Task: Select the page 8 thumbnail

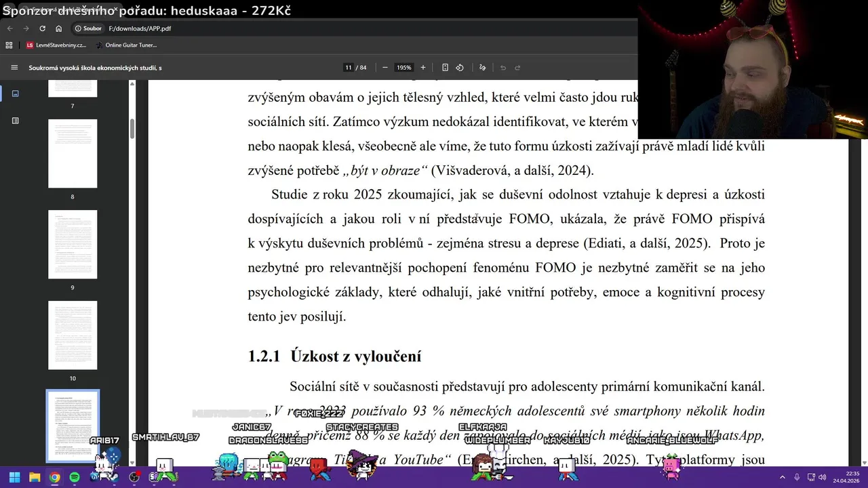Action: pos(73,154)
